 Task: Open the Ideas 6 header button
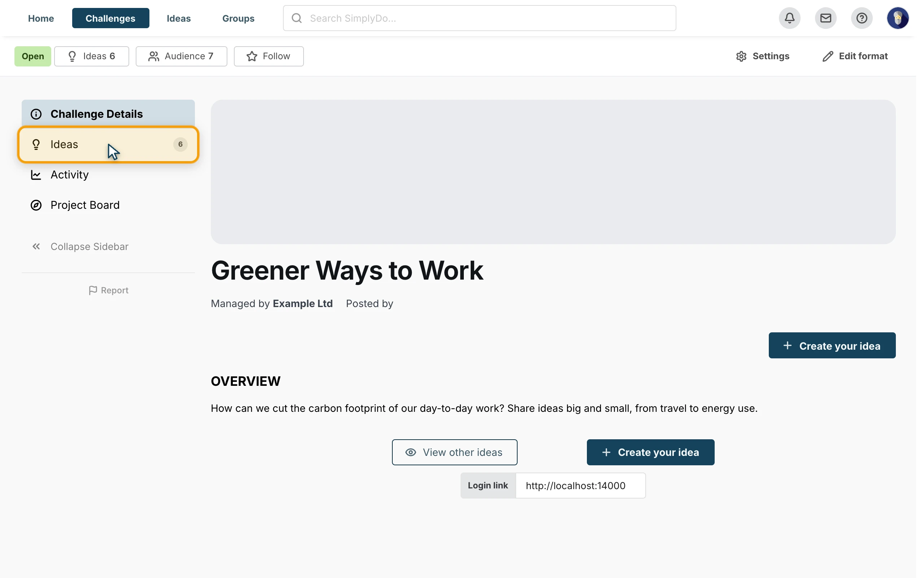tap(92, 56)
